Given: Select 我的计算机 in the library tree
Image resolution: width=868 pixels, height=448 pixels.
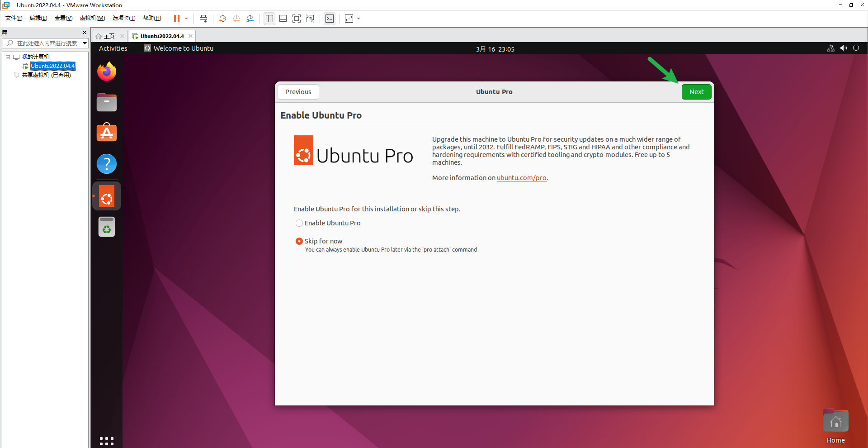Looking at the screenshot, I should (x=36, y=57).
